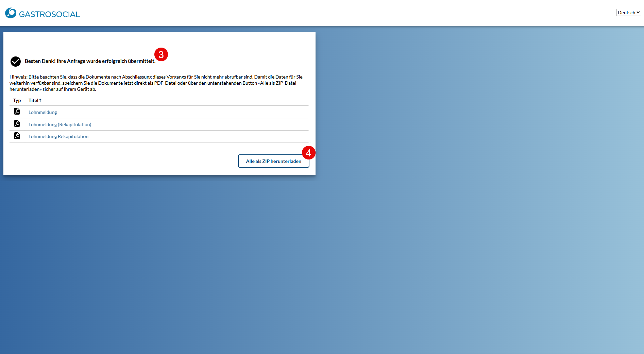Open the Lohnmeldung (Rekapitulation) link

tap(60, 124)
